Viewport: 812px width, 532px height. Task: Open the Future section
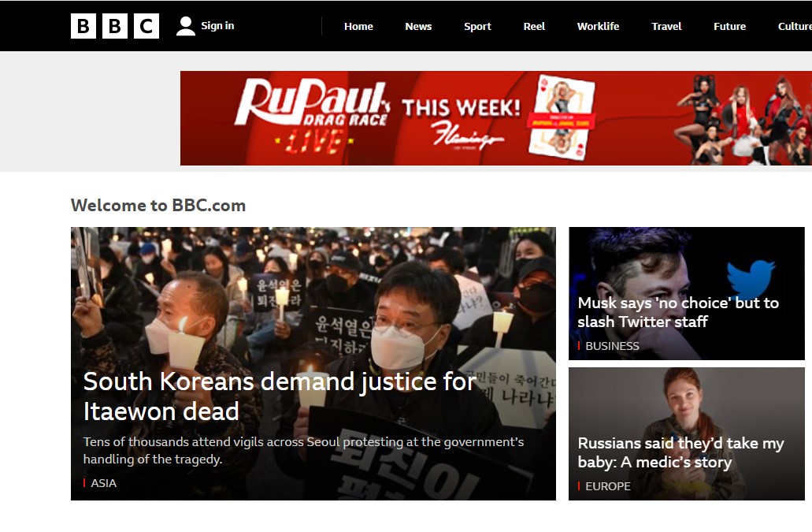point(729,27)
